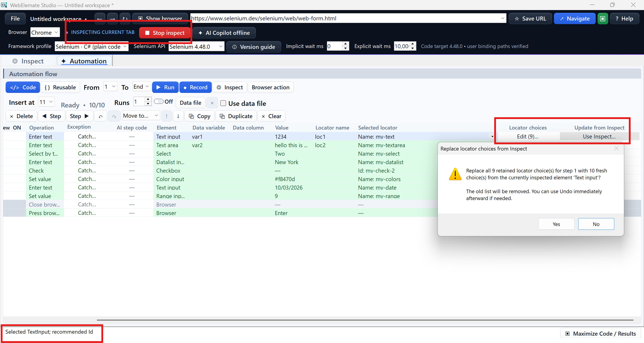Screen dimensions: 644x343
Task: Click the horizontal scrollbar under the flow table
Action: [x=365, y=320]
